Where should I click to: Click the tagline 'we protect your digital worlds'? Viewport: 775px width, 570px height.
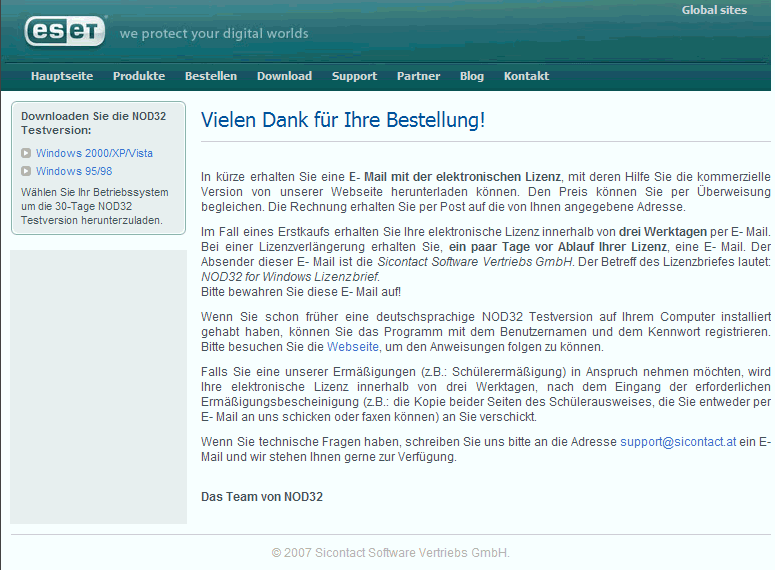214,34
